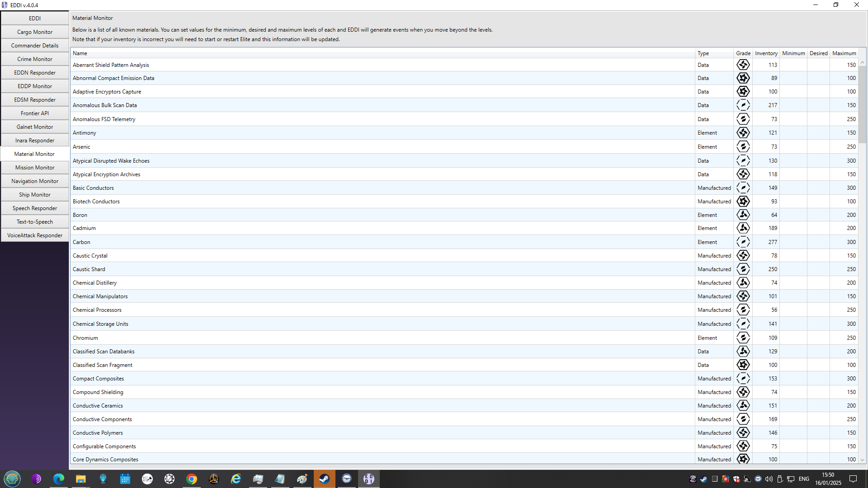Screen dimensions: 868x488
Task: Click the grade icon for Cadmium
Action: click(743, 228)
